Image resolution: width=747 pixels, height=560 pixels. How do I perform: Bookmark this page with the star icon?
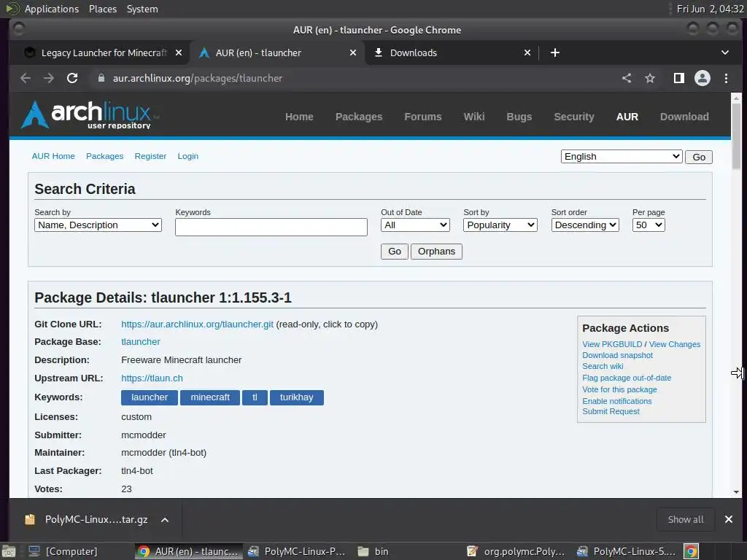coord(650,78)
